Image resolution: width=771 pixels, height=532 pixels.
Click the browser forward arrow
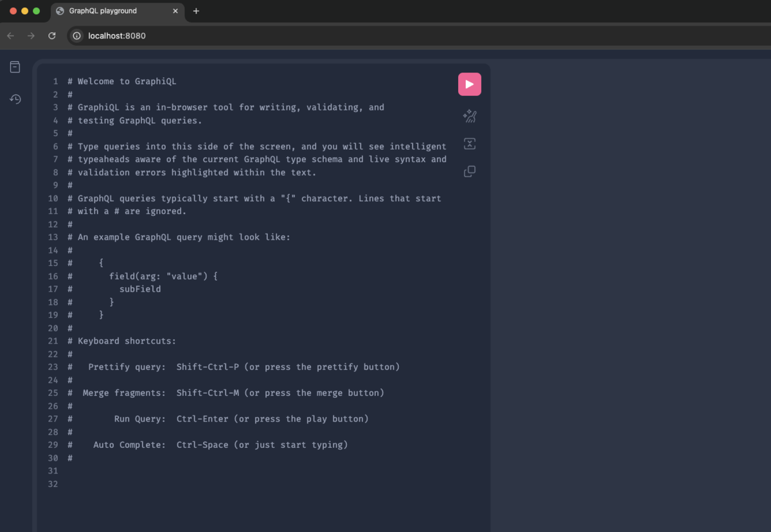pos(31,36)
